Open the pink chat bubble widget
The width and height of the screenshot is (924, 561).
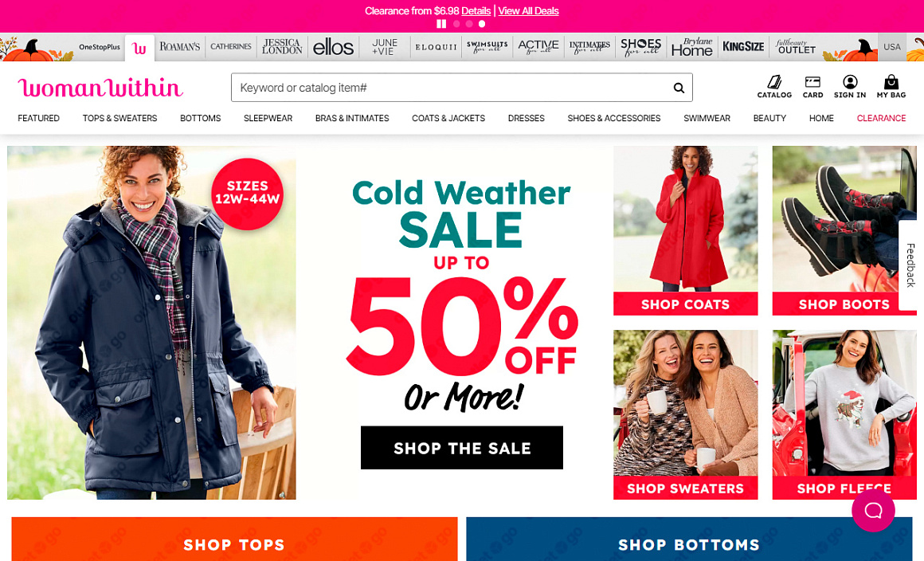coord(873,510)
